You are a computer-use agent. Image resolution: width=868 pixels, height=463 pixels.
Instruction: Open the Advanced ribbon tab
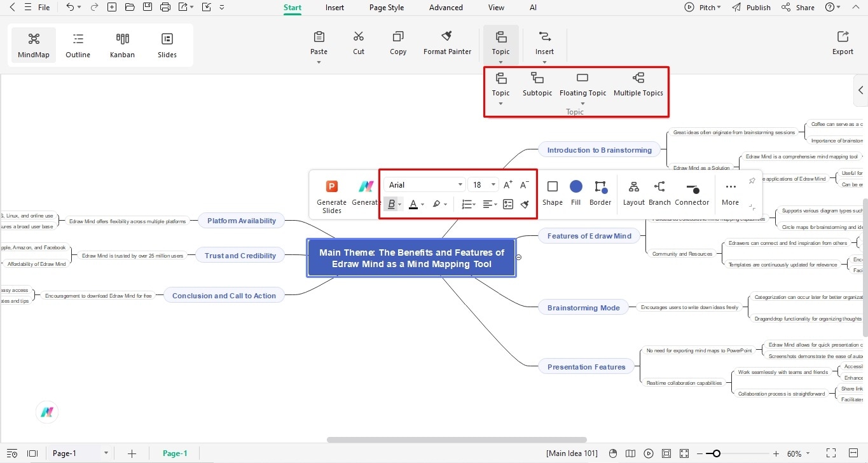[446, 8]
